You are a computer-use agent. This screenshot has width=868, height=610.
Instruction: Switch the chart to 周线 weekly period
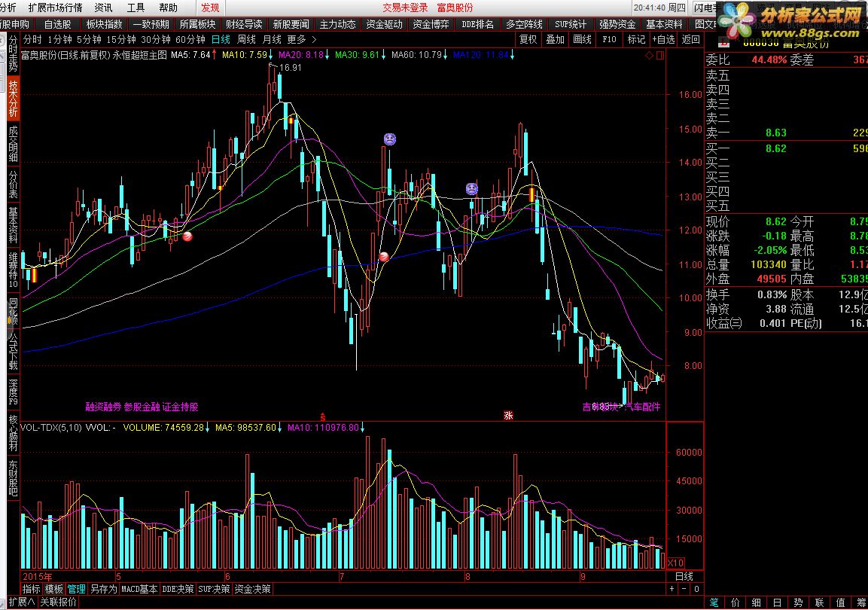(x=246, y=40)
